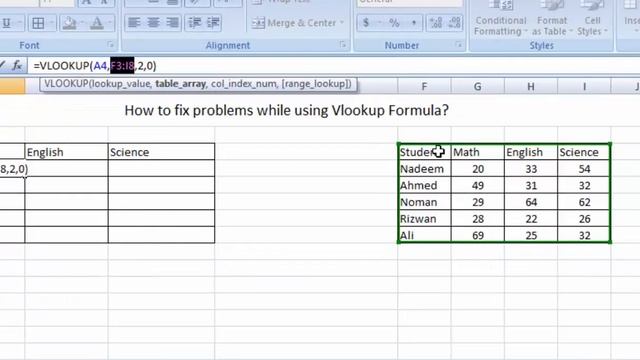Apply Comma Style format

pos(413,23)
